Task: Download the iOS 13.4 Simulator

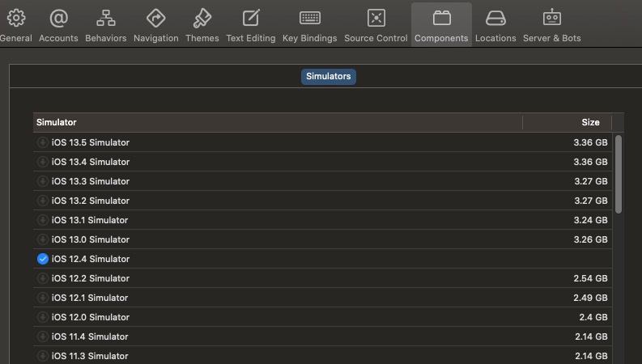Action: [43, 162]
